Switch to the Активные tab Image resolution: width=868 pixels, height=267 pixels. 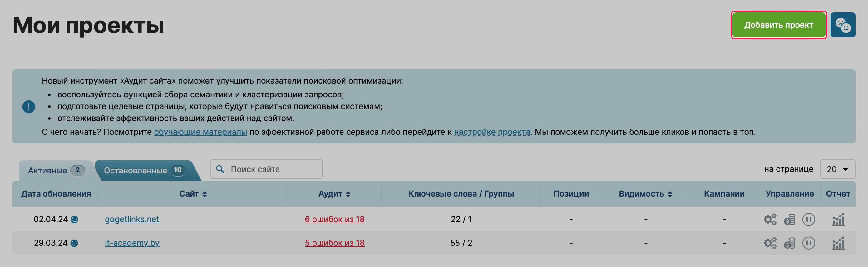tap(56, 170)
